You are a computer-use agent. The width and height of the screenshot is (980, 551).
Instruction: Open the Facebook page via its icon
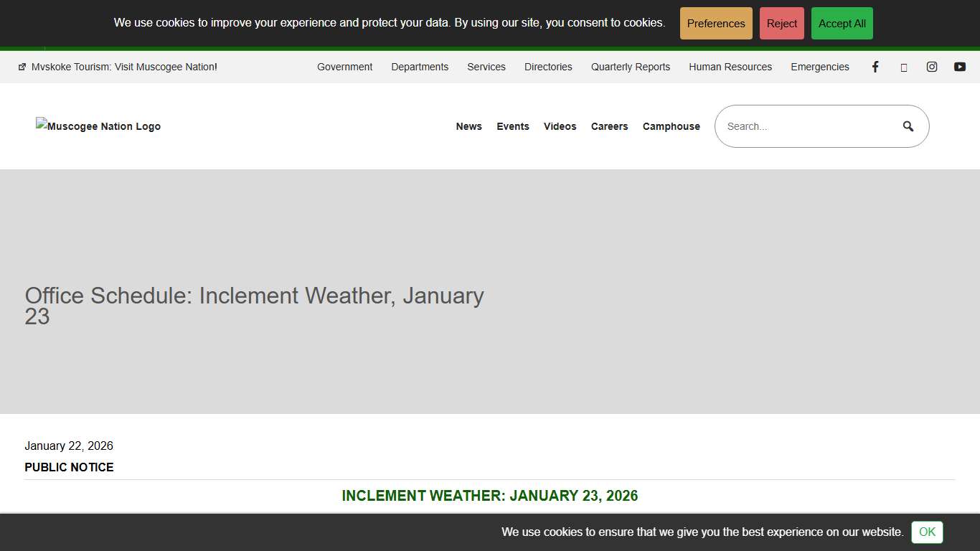[875, 67]
